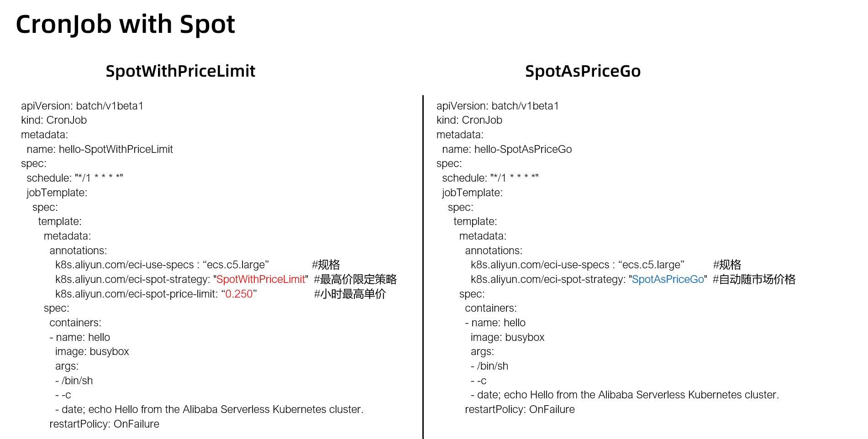
Task: Click the "#最高价限定策略" comment
Action: click(355, 279)
